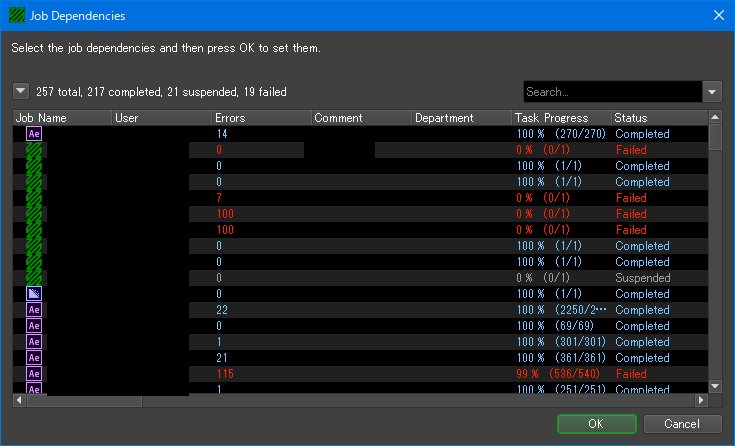The height and width of the screenshot is (446, 735).
Task: Click the 7 errors value
Action: pyautogui.click(x=219, y=198)
